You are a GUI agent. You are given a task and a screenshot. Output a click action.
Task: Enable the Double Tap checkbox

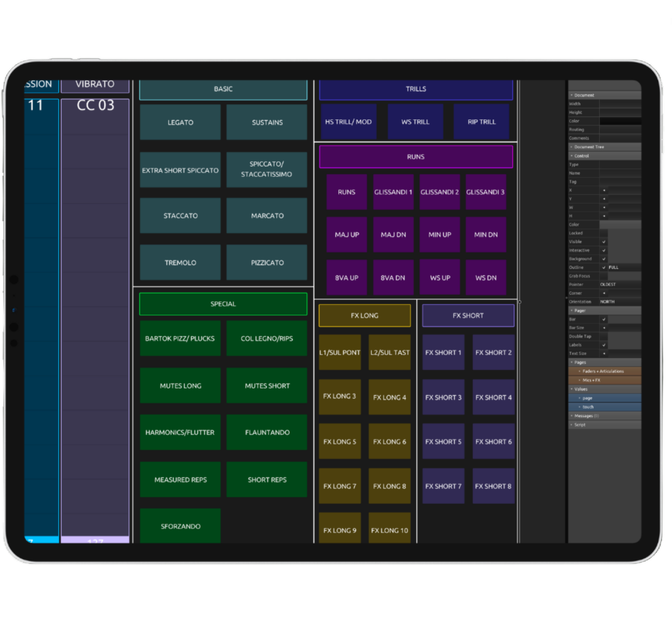[603, 336]
